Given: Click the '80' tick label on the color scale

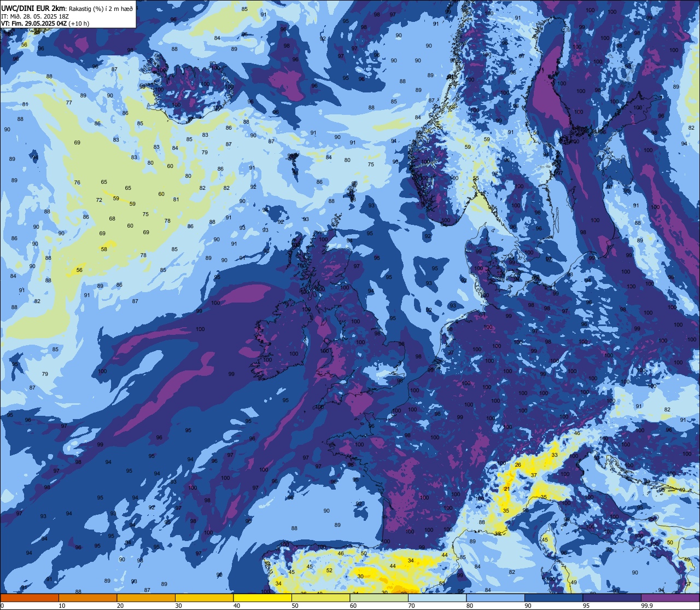Looking at the screenshot, I should coord(470,606).
